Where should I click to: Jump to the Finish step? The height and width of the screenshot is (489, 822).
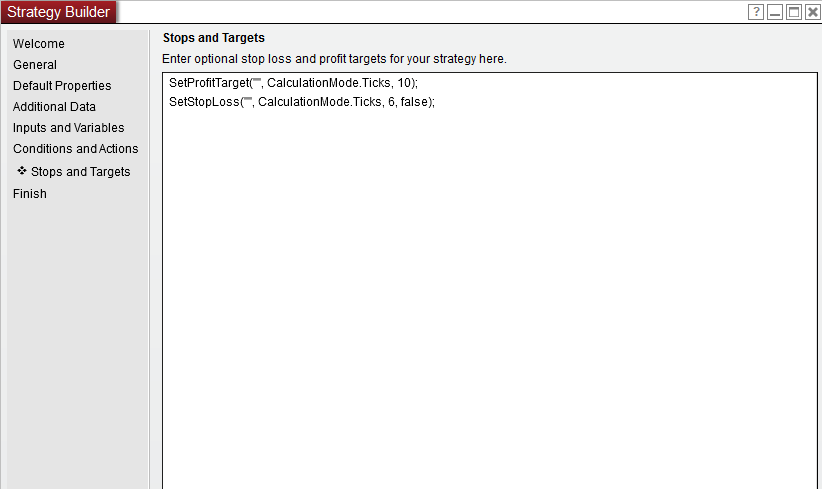click(30, 194)
